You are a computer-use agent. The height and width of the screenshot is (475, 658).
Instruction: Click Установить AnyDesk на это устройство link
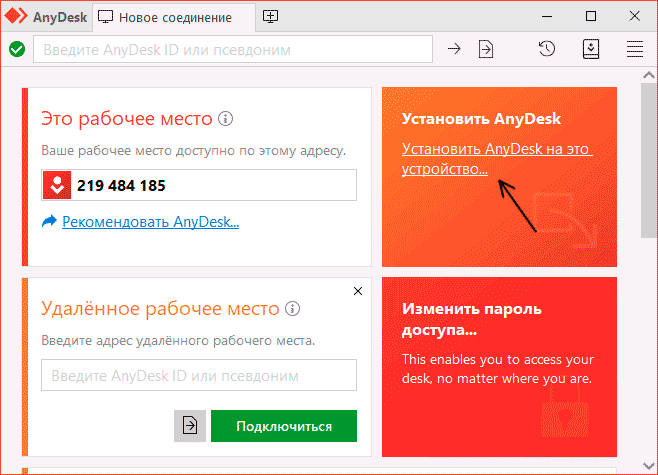click(x=497, y=159)
